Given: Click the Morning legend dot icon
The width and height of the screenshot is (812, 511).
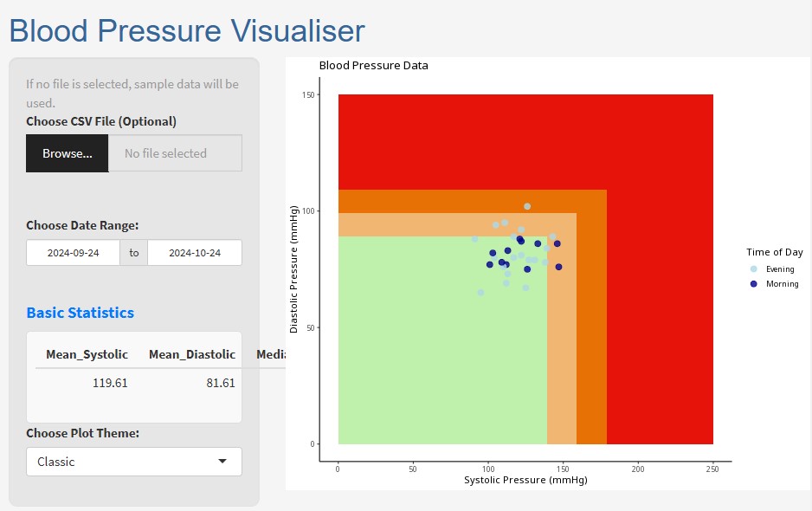Looking at the screenshot, I should click(x=753, y=284).
